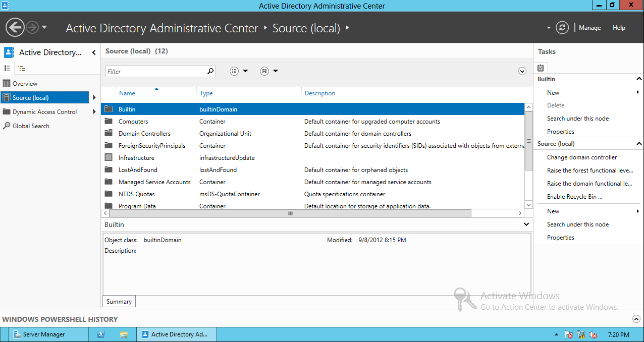Open the Windows PowerShell taskbar icon
644x342 pixels.
pyautogui.click(x=101, y=334)
